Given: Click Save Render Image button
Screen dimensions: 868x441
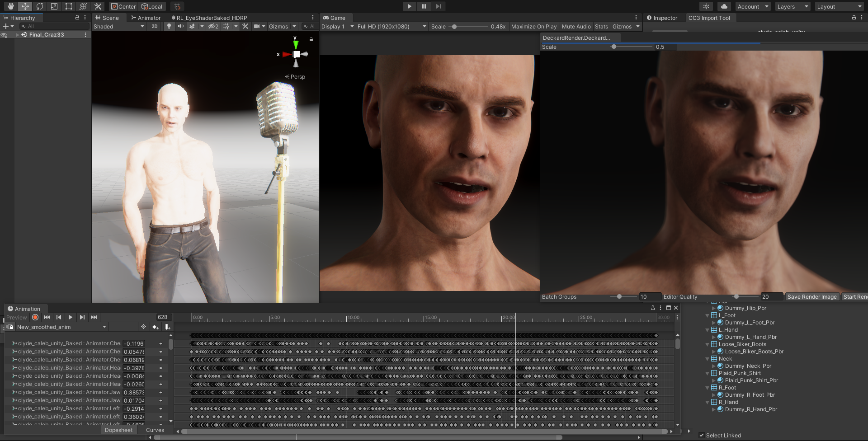Looking at the screenshot, I should [812, 296].
